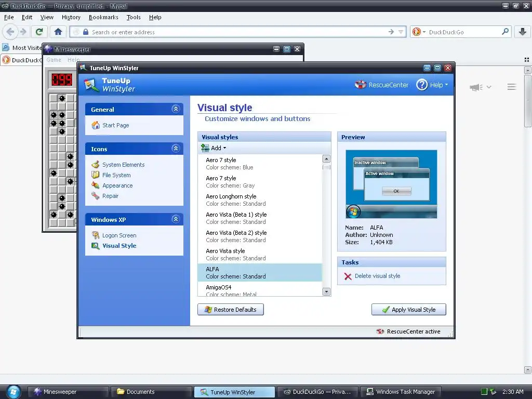Click the Most Visited bookmark
The image size is (532, 399).
tap(22, 47)
